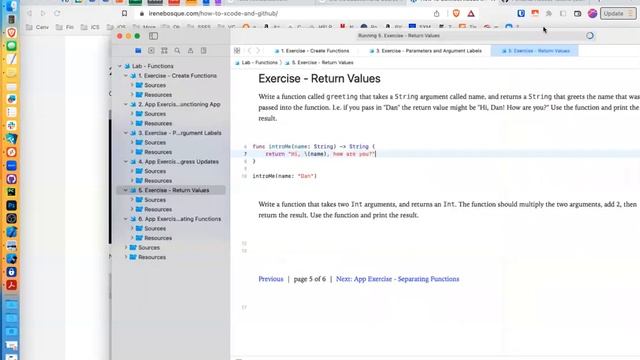This screenshot has width=640, height=360.
Task: Open the Project navigator folder icon
Action: [138, 51]
